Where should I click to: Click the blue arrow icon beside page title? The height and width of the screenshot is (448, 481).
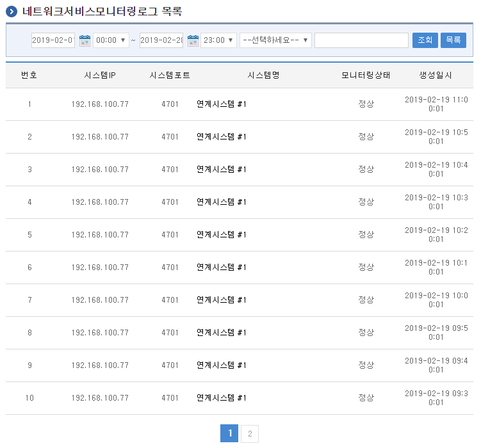pos(12,12)
